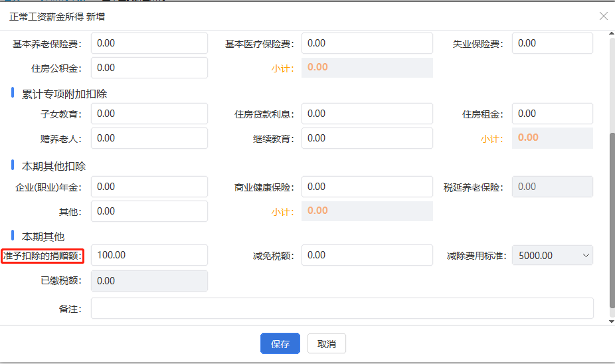615x364 pixels.
Task: Click the 保存 button
Action: tap(280, 343)
